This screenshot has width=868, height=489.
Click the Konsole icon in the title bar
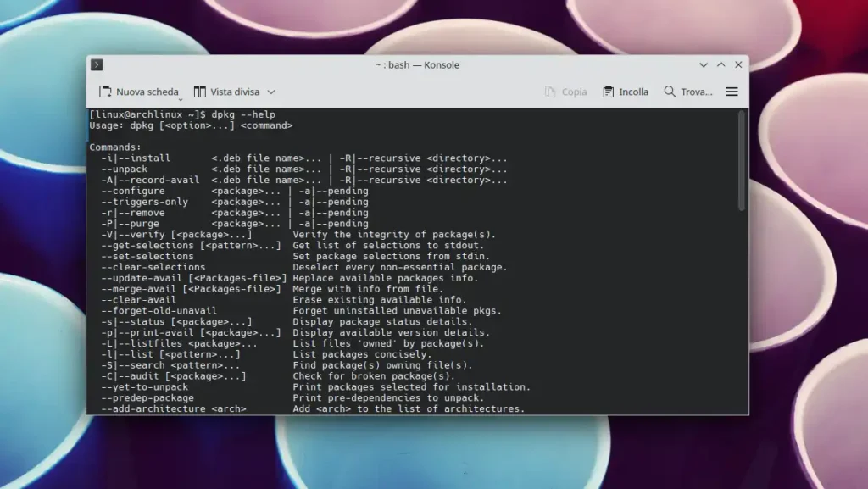pos(96,64)
